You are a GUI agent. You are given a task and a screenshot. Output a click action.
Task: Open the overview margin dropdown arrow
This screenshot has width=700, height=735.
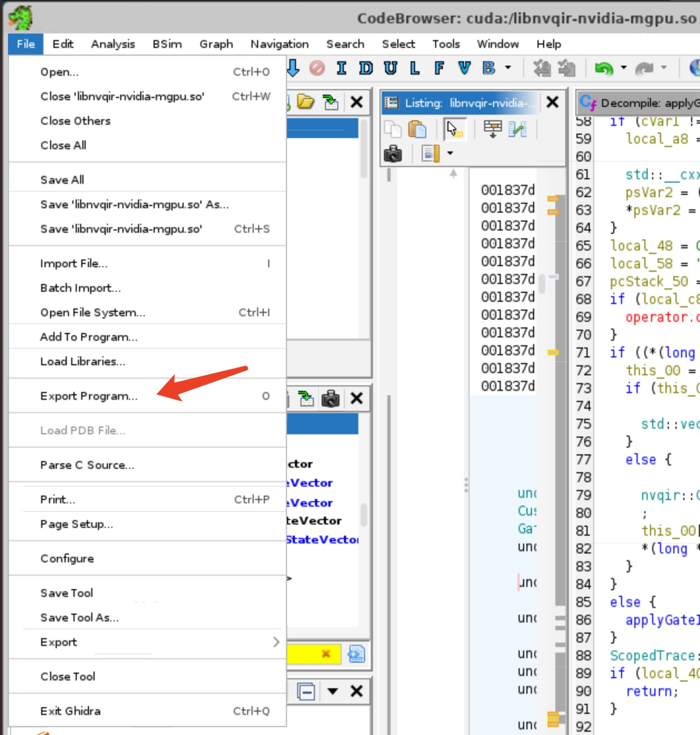click(450, 153)
